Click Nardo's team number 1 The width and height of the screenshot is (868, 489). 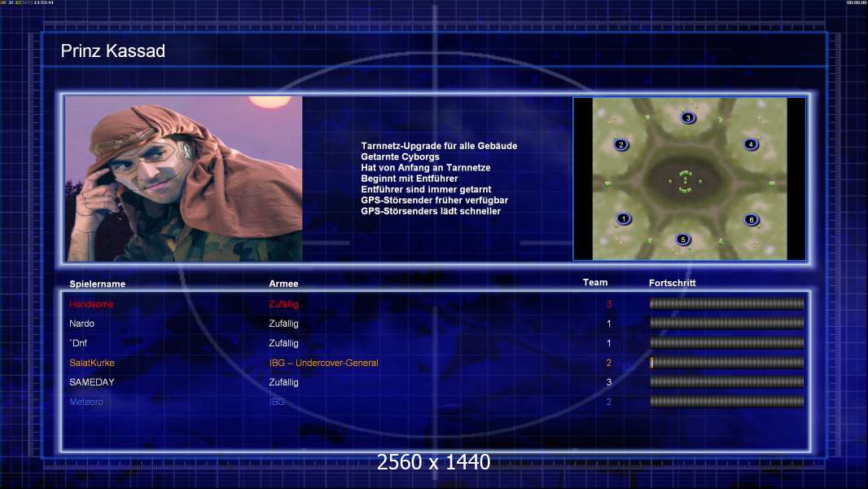pyautogui.click(x=609, y=324)
